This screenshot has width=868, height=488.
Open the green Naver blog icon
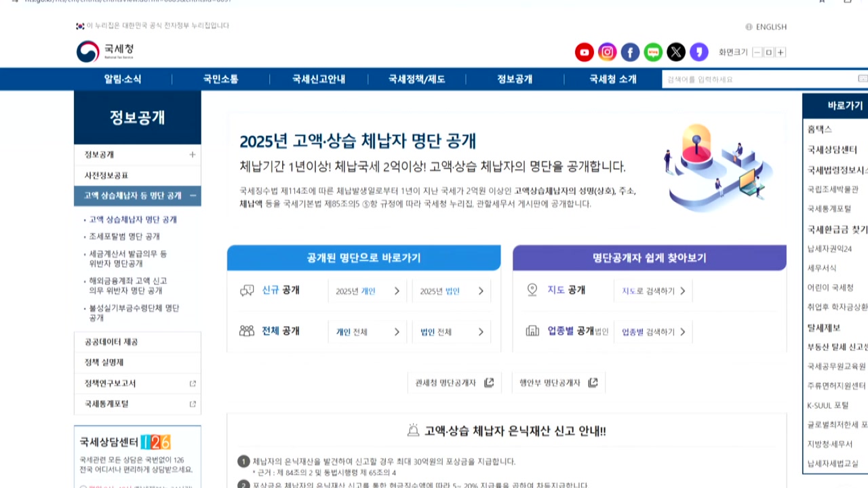[653, 52]
